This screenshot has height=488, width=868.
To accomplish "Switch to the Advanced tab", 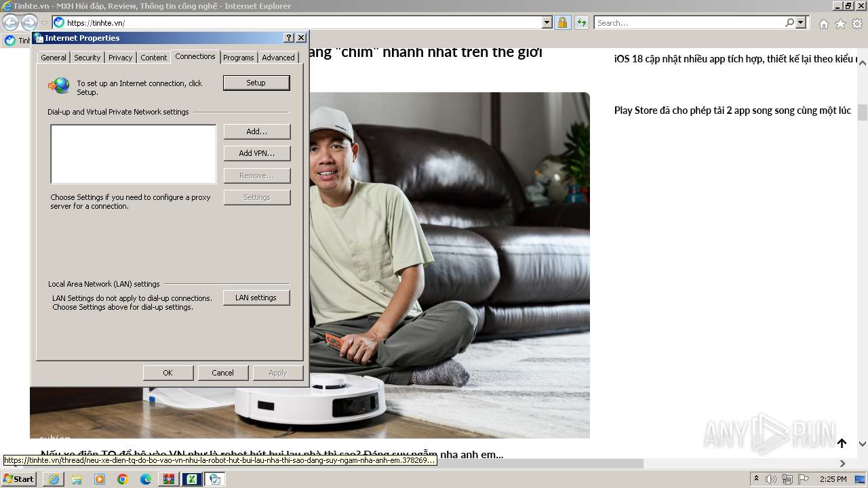I will coord(279,58).
